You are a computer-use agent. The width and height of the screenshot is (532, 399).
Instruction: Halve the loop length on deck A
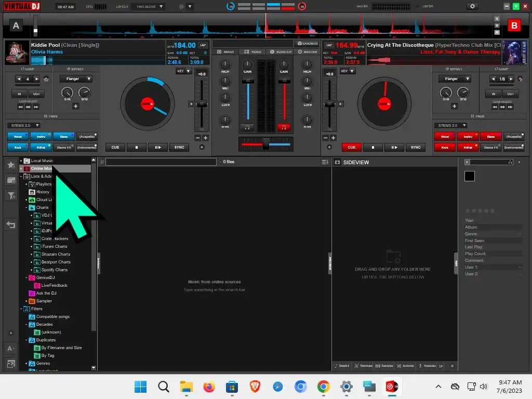point(19,79)
